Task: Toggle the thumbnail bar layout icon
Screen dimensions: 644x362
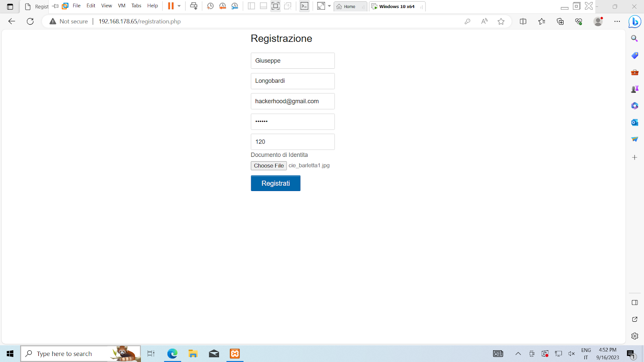Action: [x=263, y=6]
